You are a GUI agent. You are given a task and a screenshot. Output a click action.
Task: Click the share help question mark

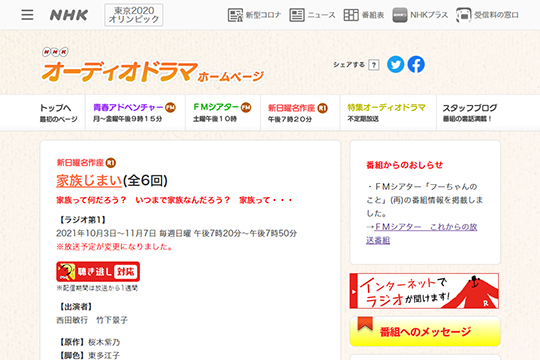(x=374, y=65)
